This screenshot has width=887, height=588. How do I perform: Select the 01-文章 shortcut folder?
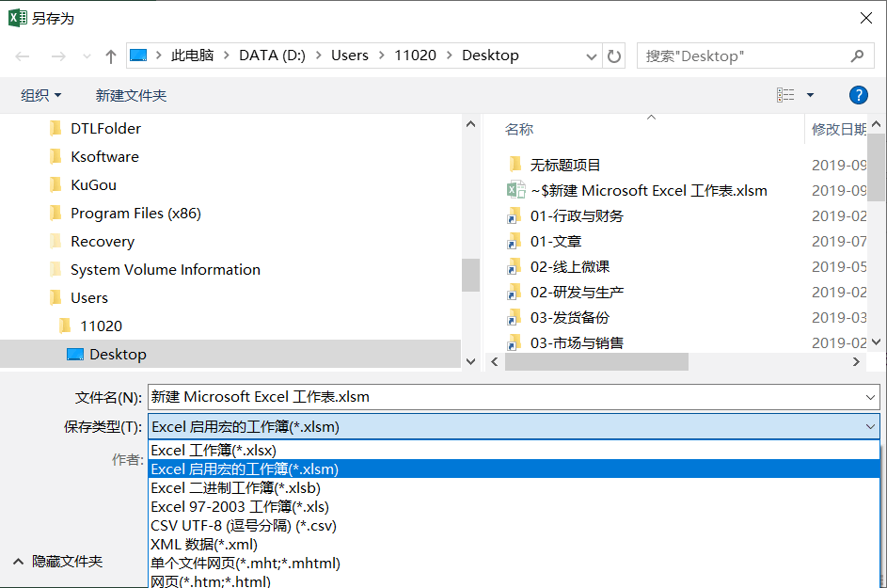pos(556,242)
